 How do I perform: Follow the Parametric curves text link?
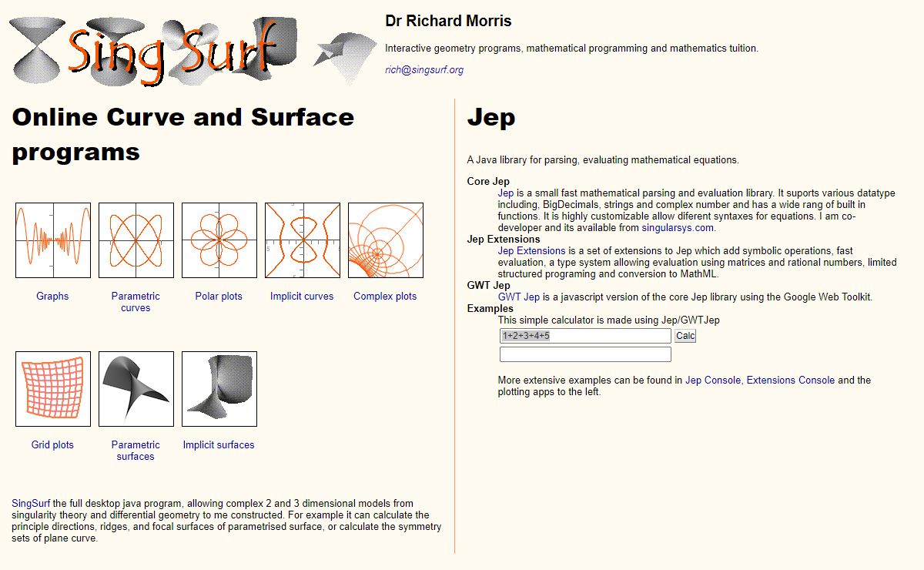[x=136, y=302]
